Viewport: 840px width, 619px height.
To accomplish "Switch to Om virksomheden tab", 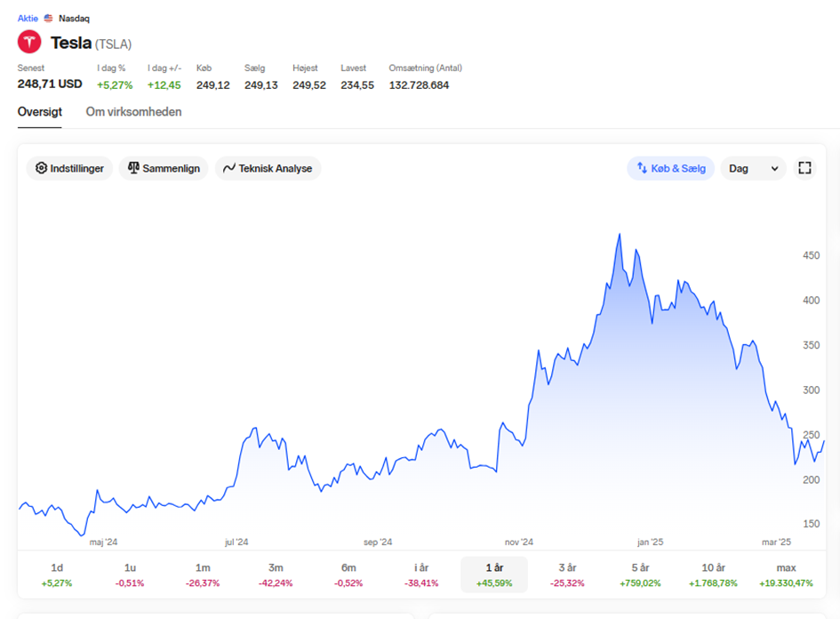I will [134, 112].
